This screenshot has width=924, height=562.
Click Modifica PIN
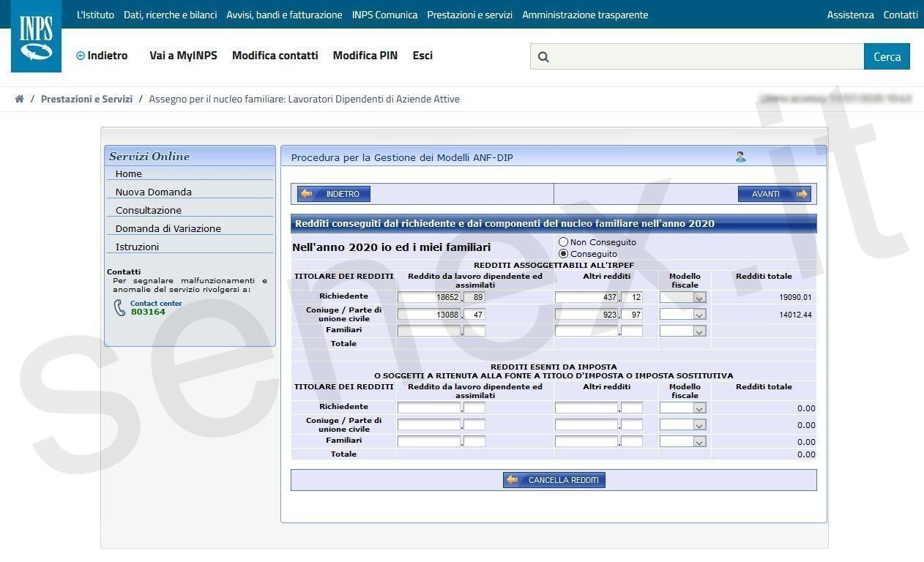365,56
